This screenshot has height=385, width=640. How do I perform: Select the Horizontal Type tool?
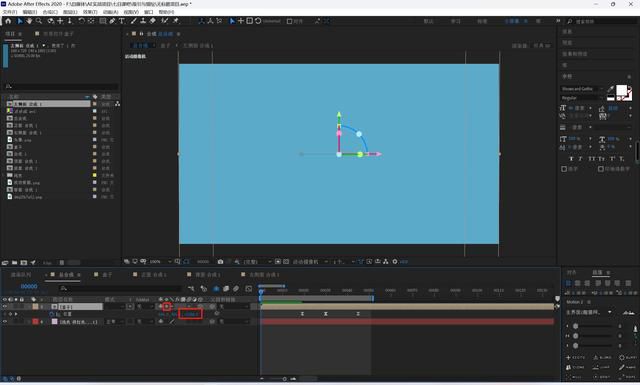coord(122,21)
